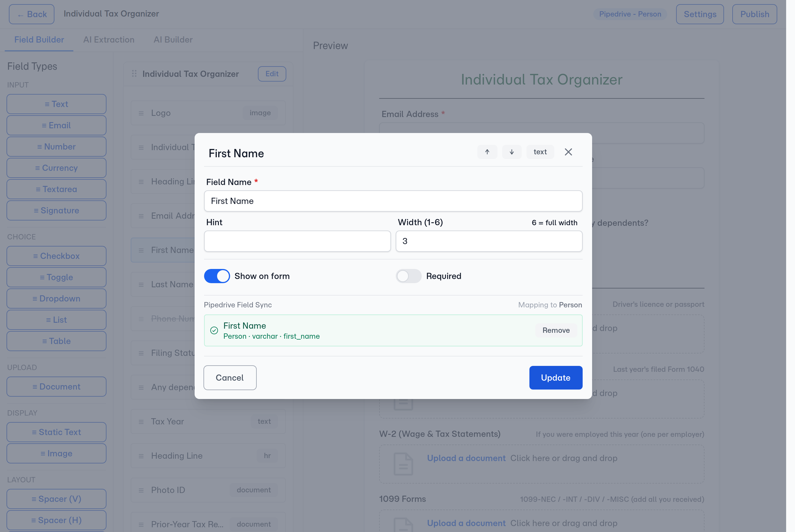Image resolution: width=795 pixels, height=532 pixels.
Task: Click the text type badge in dialog header
Action: point(540,152)
